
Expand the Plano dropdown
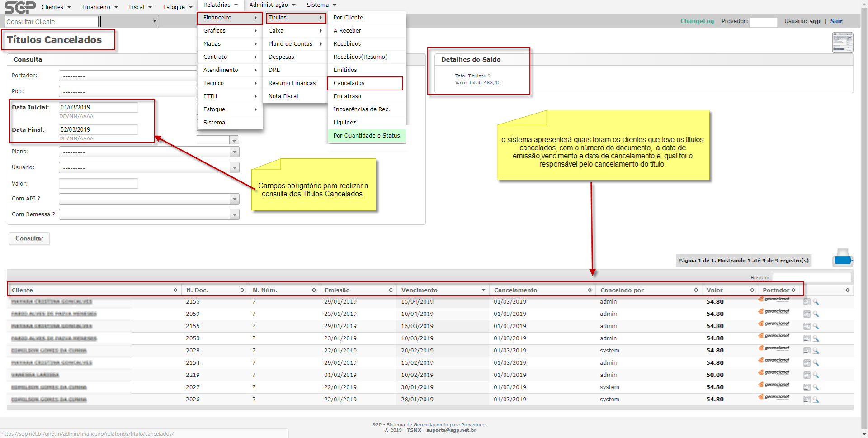tap(234, 152)
